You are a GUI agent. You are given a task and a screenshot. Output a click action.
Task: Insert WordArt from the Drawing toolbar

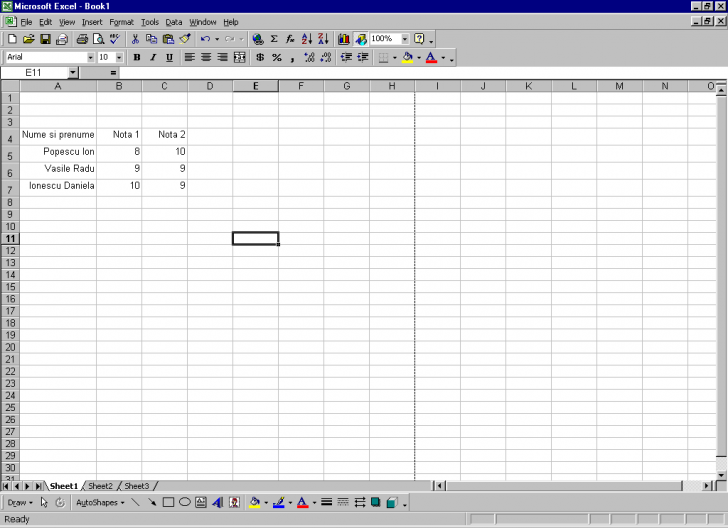coord(217,502)
